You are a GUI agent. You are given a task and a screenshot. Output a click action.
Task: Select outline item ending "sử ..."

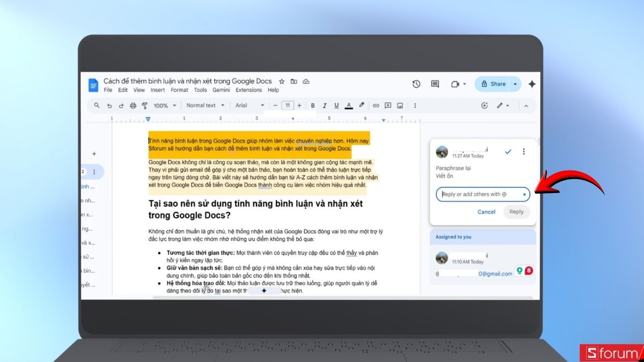click(87, 257)
